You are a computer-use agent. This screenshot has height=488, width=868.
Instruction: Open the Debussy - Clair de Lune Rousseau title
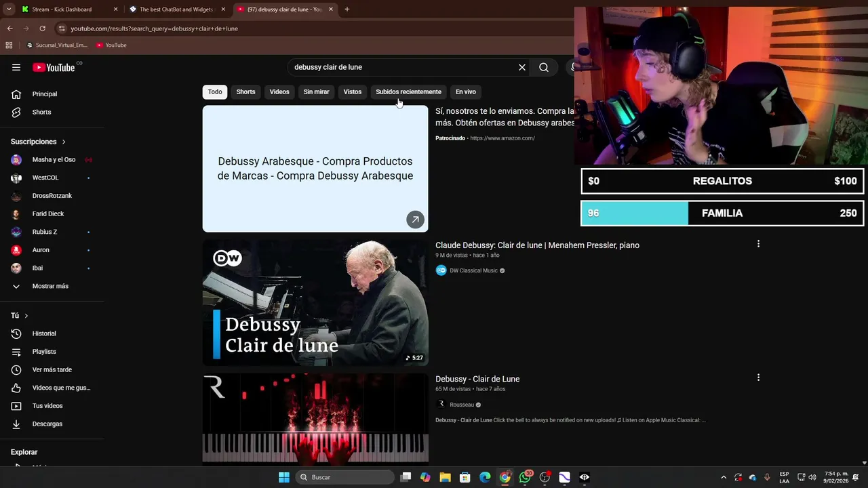point(477,379)
